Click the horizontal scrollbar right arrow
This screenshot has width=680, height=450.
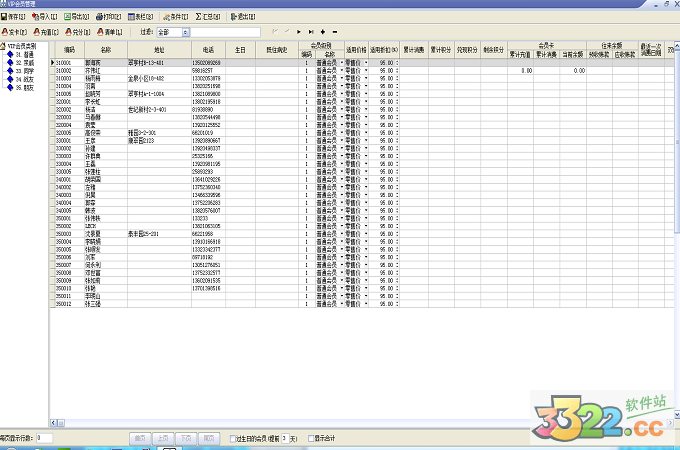pyautogui.click(x=670, y=423)
